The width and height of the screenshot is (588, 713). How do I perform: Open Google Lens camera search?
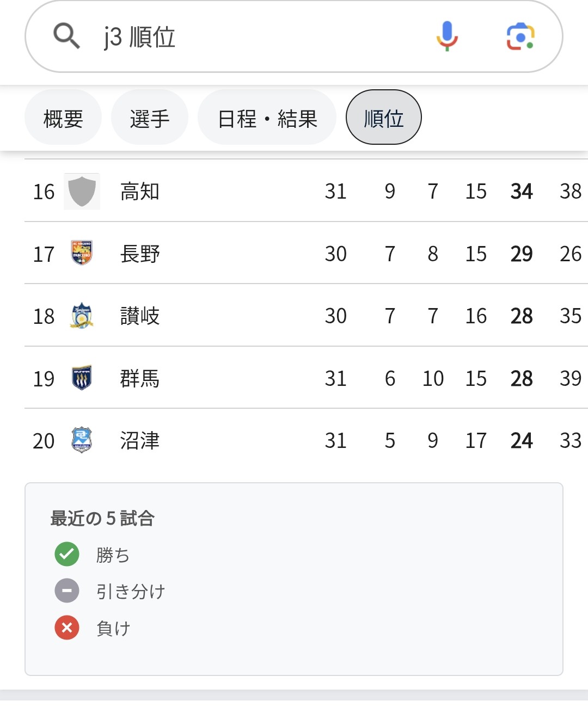(x=520, y=36)
